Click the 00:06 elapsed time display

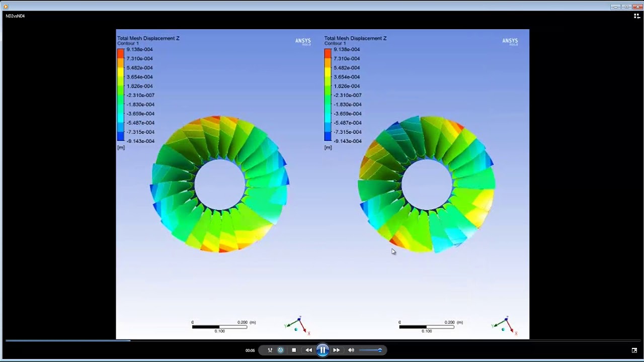[x=250, y=350]
